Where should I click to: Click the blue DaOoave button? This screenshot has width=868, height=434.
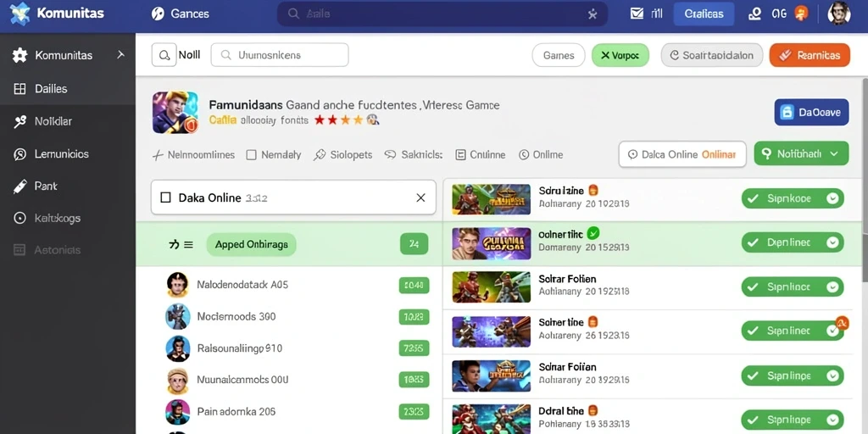tap(811, 113)
